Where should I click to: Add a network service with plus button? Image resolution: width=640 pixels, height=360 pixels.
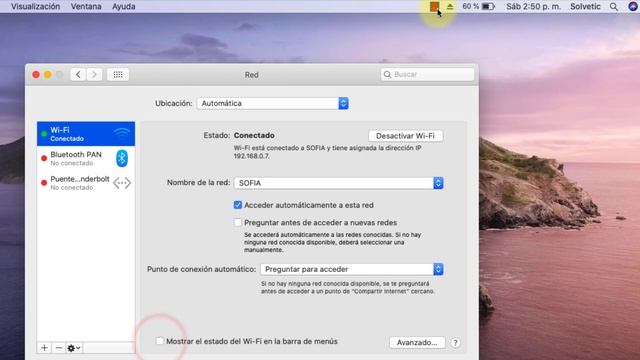click(44, 348)
